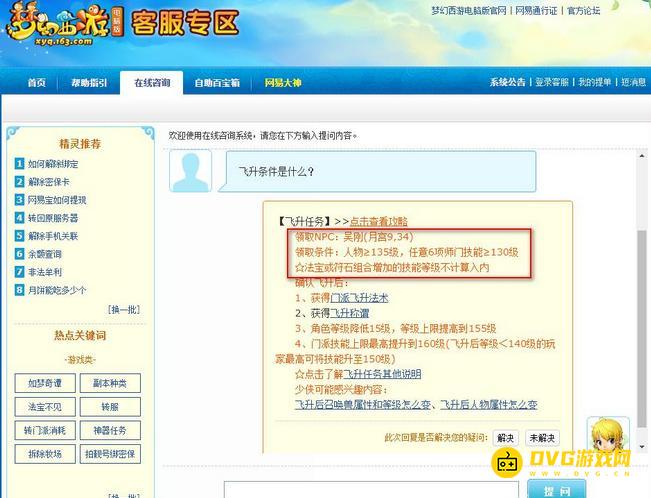The height and width of the screenshot is (498, 651).
Task: Select recommended question 非法牟利
Action: coord(44,272)
